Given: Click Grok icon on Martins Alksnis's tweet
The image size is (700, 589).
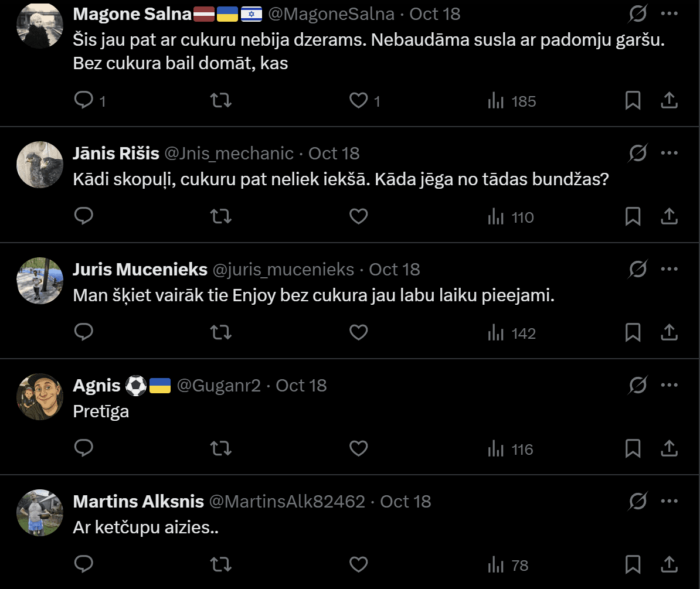Looking at the screenshot, I should pyautogui.click(x=638, y=501).
